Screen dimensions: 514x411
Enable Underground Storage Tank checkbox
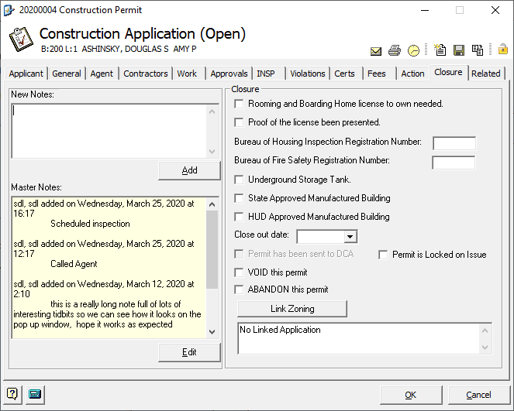pyautogui.click(x=239, y=180)
